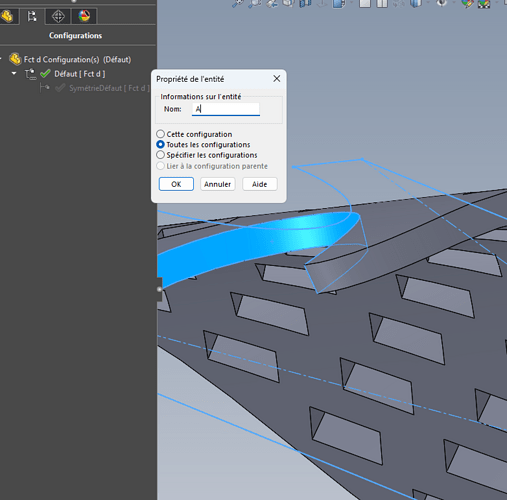Switch to the ConfigurationManager tab
Screen dimensions: 507x500
[32, 16]
